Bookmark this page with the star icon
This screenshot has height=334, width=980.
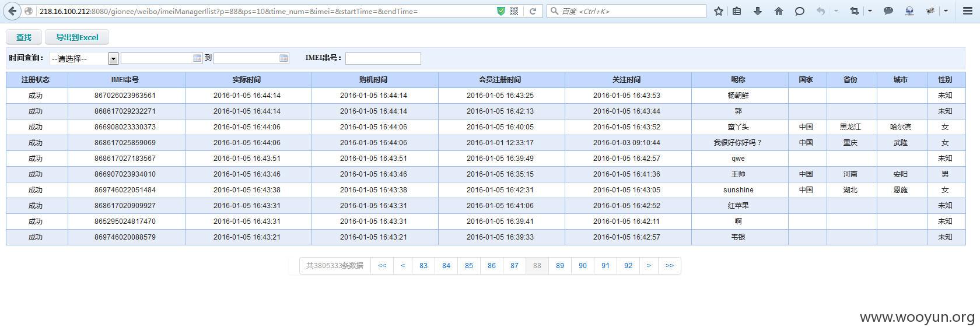(x=719, y=11)
